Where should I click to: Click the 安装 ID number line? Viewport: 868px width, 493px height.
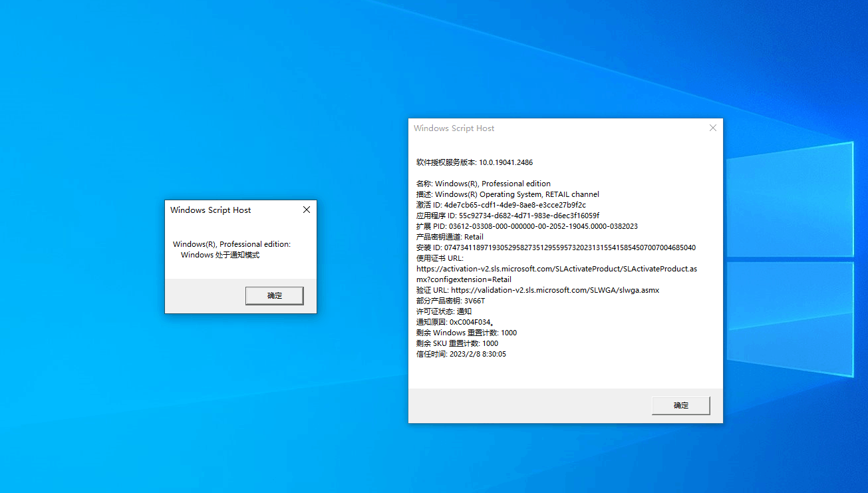coord(556,247)
